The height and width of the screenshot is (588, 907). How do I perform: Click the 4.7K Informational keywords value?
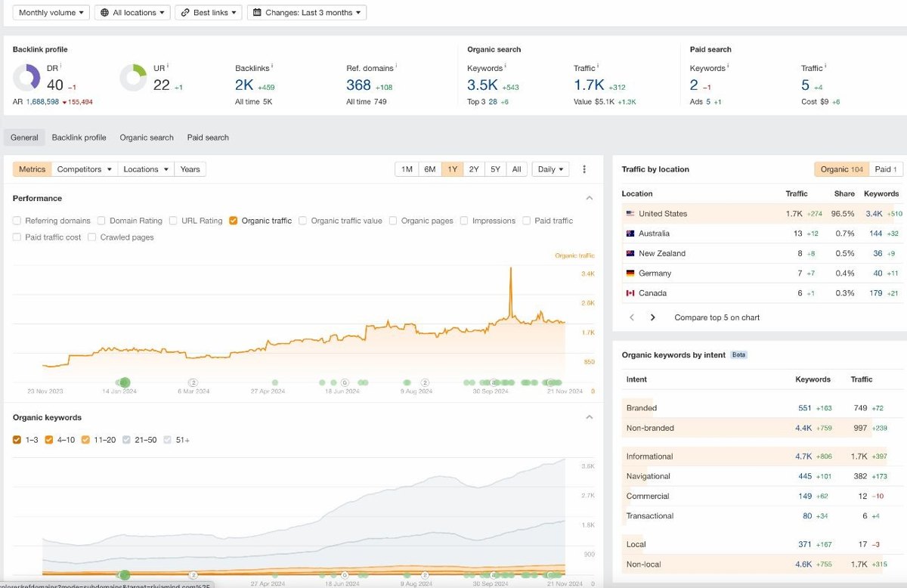pos(803,456)
